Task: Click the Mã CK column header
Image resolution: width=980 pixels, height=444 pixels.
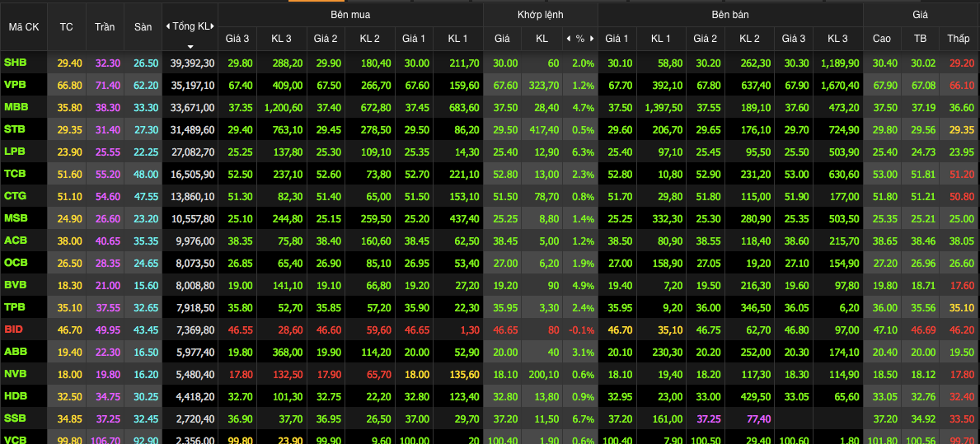Action: [24, 27]
